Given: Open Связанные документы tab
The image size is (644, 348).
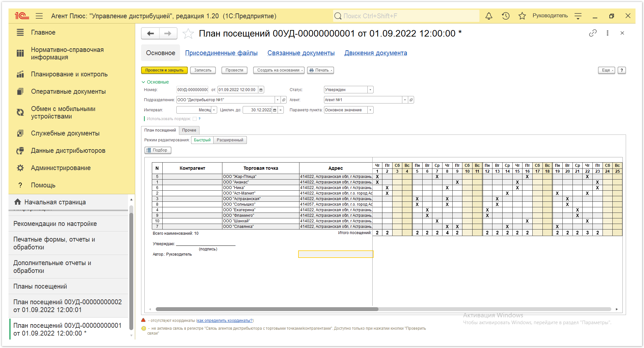Looking at the screenshot, I should coord(301,53).
